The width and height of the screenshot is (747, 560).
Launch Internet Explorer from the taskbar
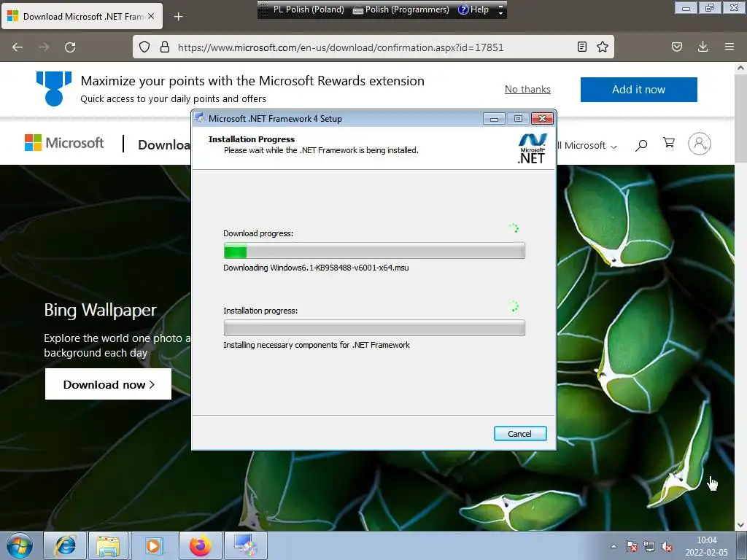tap(65, 545)
